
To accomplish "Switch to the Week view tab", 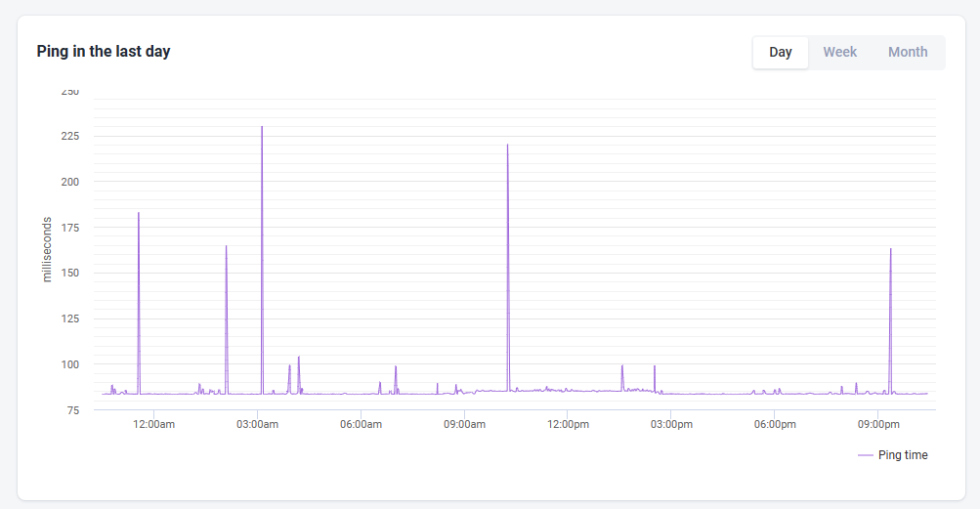I will [x=839, y=52].
